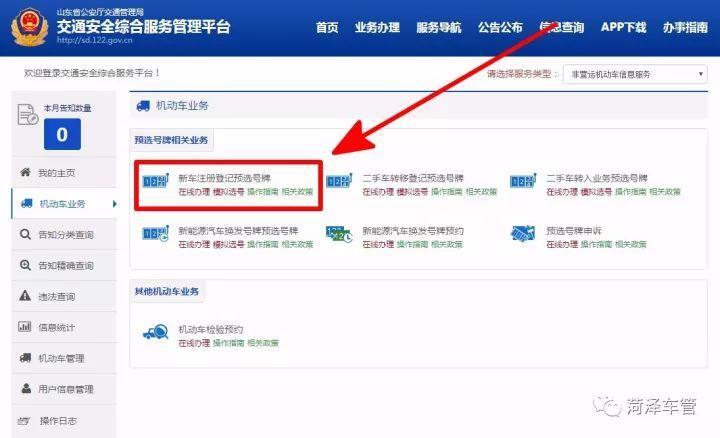The width and height of the screenshot is (720, 438).
Task: Click 操作指南 under 机动车检验预约
Action: 229,343
